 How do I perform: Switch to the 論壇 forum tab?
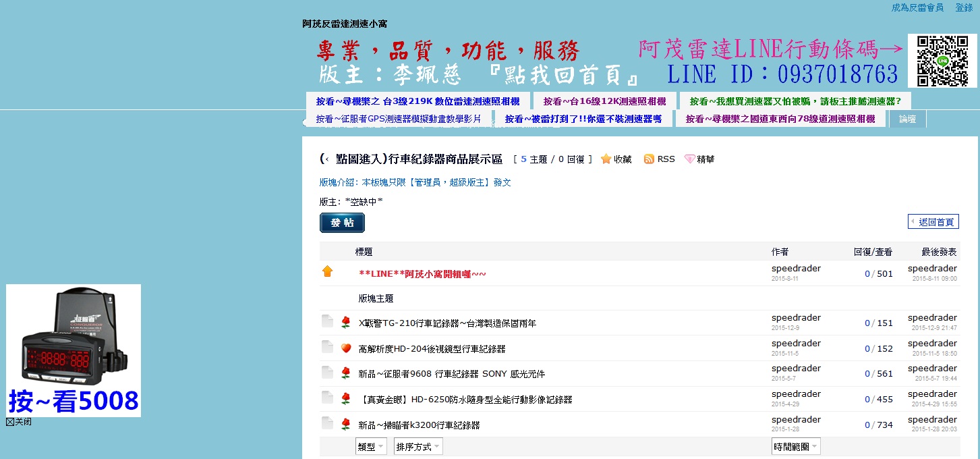pyautogui.click(x=907, y=119)
